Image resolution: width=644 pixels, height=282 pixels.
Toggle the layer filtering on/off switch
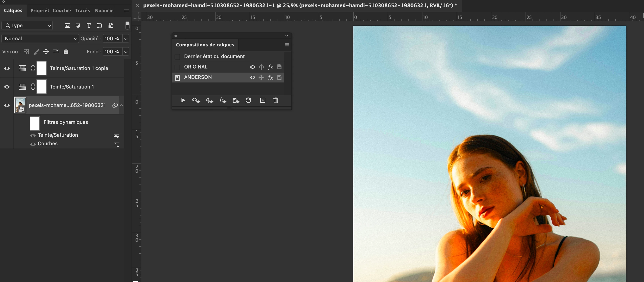pyautogui.click(x=127, y=25)
